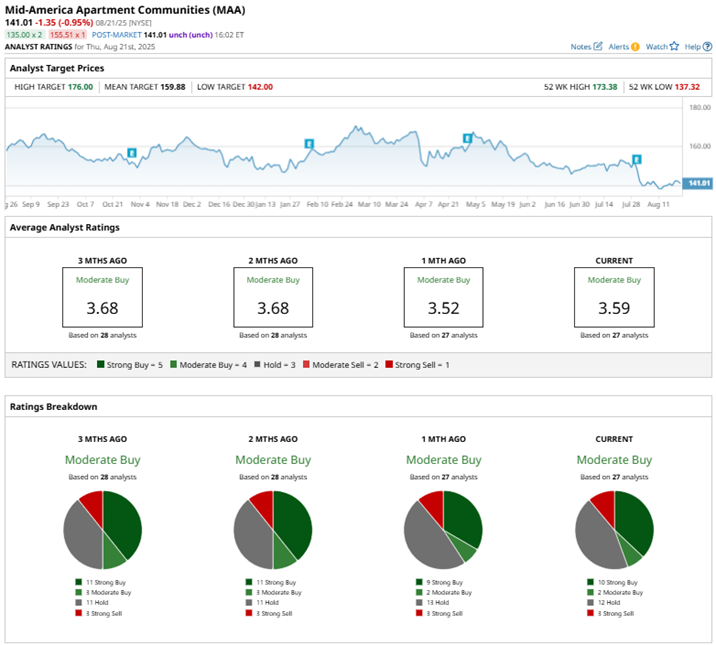Image resolution: width=716 pixels, height=645 pixels.
Task: Click the Alerts warning icon
Action: pos(635,47)
